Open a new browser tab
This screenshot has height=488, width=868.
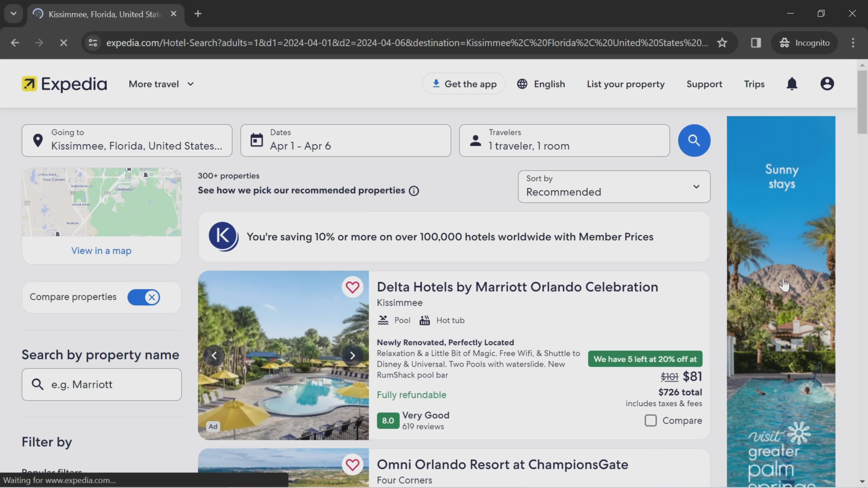(198, 14)
